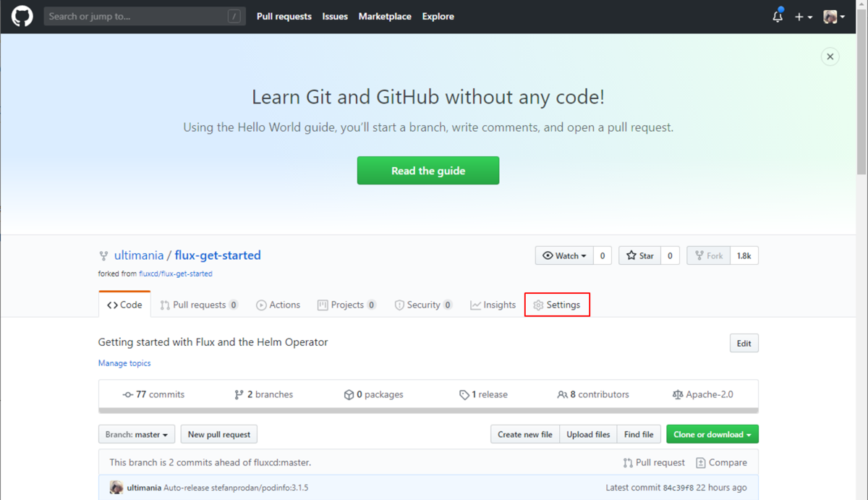This screenshot has width=868, height=500.
Task: Switch to the Pull requests tab
Action: 199,305
